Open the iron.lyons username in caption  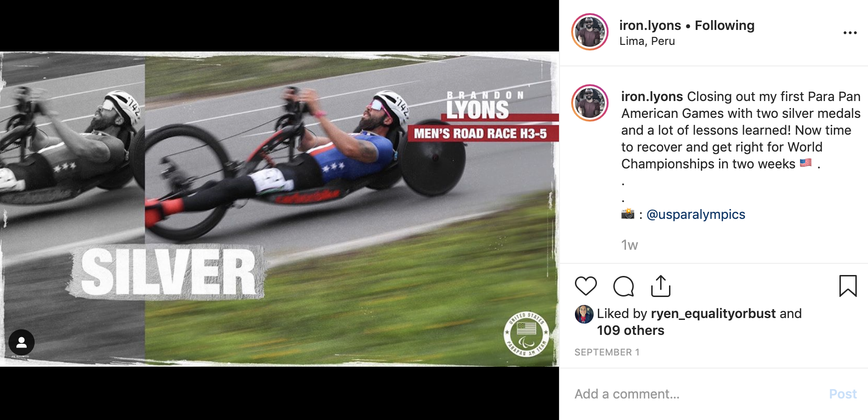pyautogui.click(x=652, y=96)
